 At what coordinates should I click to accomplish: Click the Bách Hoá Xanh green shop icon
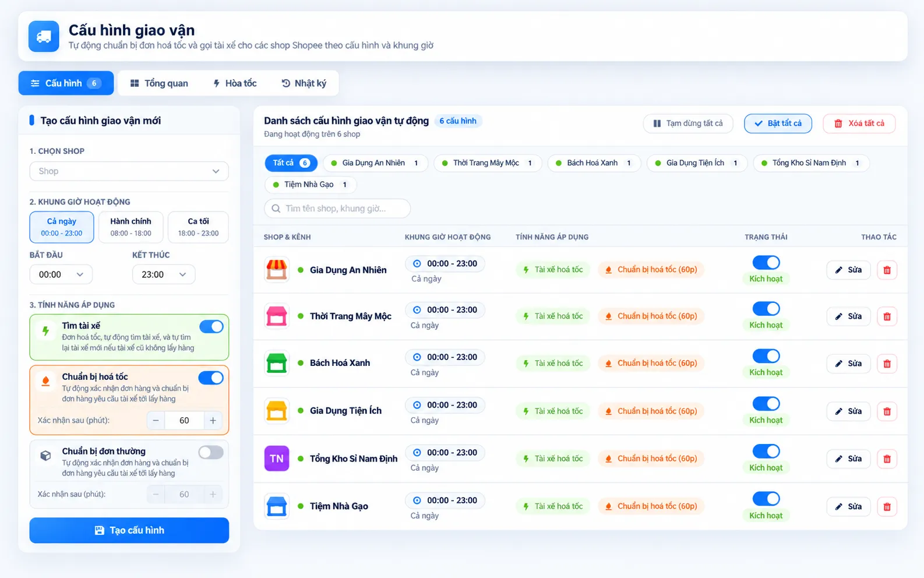(x=277, y=363)
